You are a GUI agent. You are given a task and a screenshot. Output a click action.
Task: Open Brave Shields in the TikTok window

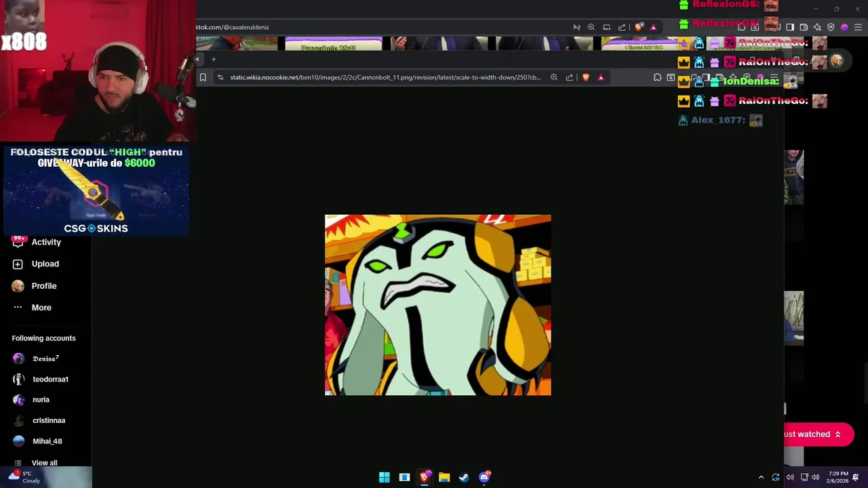tap(638, 27)
